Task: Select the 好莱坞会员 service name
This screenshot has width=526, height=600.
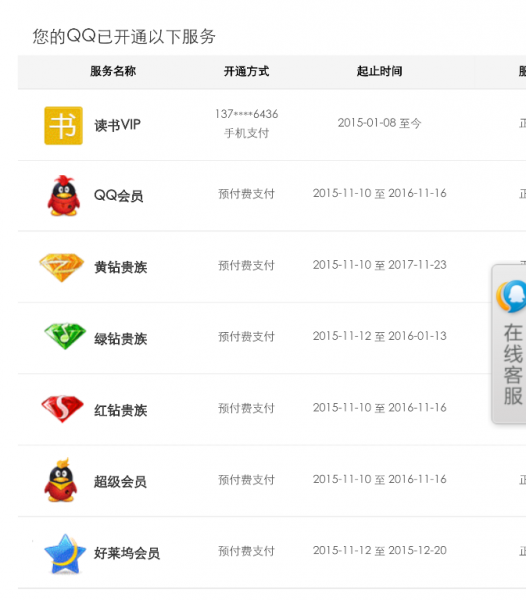Action: 127,553
